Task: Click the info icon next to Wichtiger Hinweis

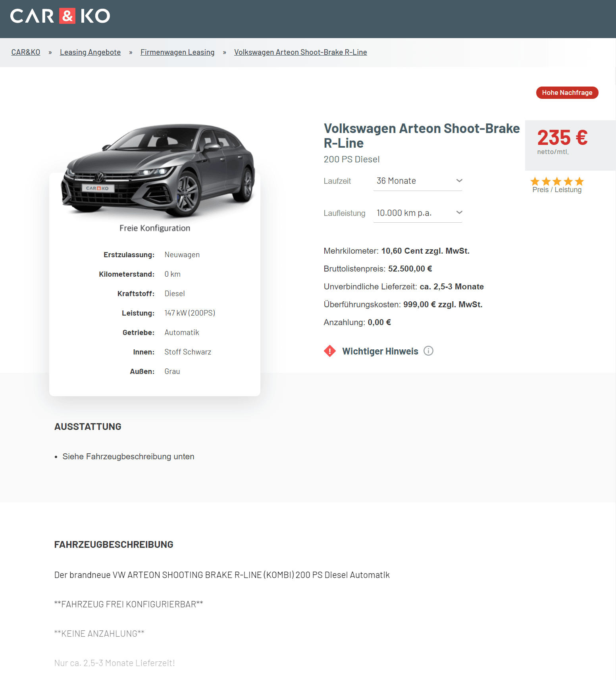Action: 428,351
